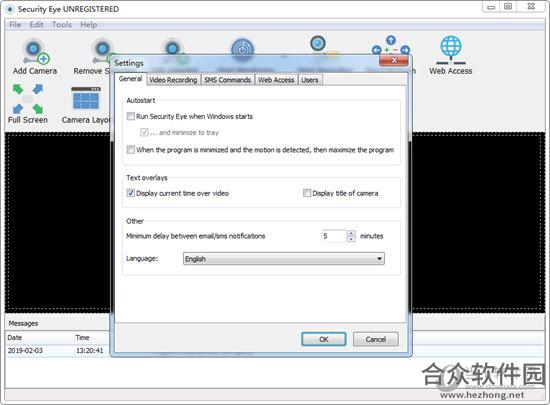Open the Language dropdown showing English
550x405 pixels.
(x=284, y=259)
